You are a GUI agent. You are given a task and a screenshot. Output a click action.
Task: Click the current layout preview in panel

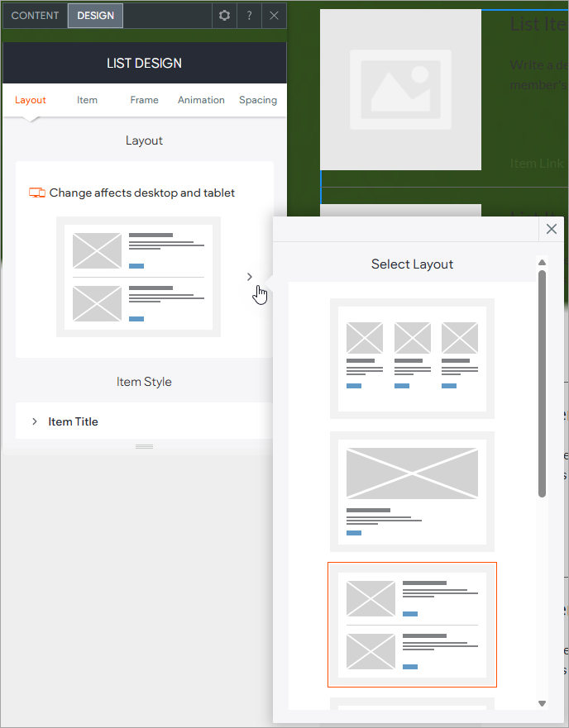coord(138,277)
